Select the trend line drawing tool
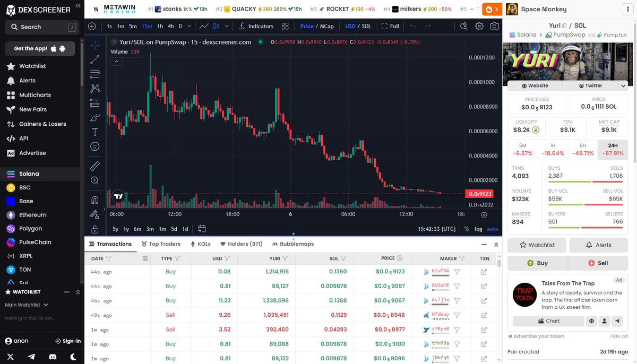Image resolution: width=637 pixels, height=364 pixels. coord(95,59)
